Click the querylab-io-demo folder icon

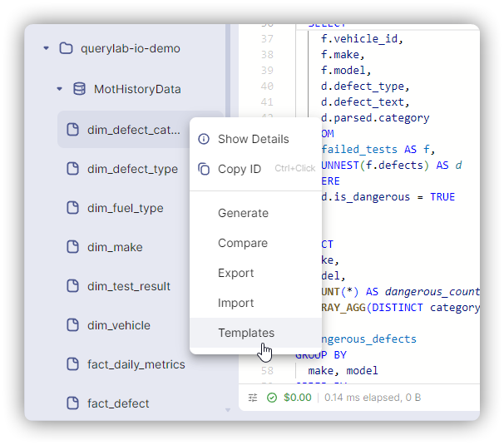[67, 48]
